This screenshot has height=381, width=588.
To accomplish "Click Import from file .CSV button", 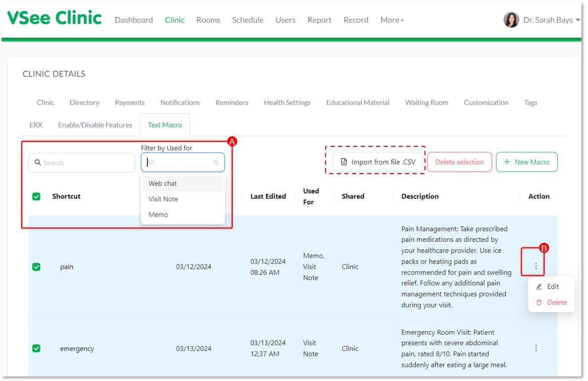I will [x=379, y=162].
